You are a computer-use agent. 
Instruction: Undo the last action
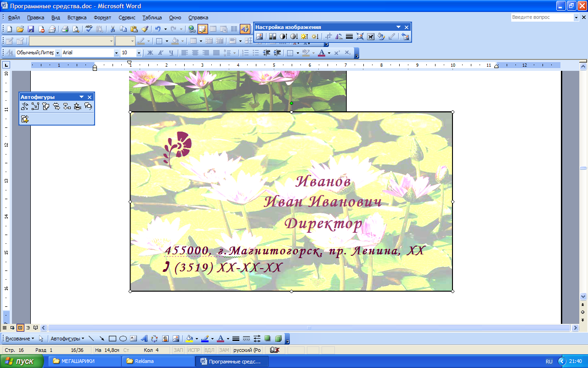(158, 29)
